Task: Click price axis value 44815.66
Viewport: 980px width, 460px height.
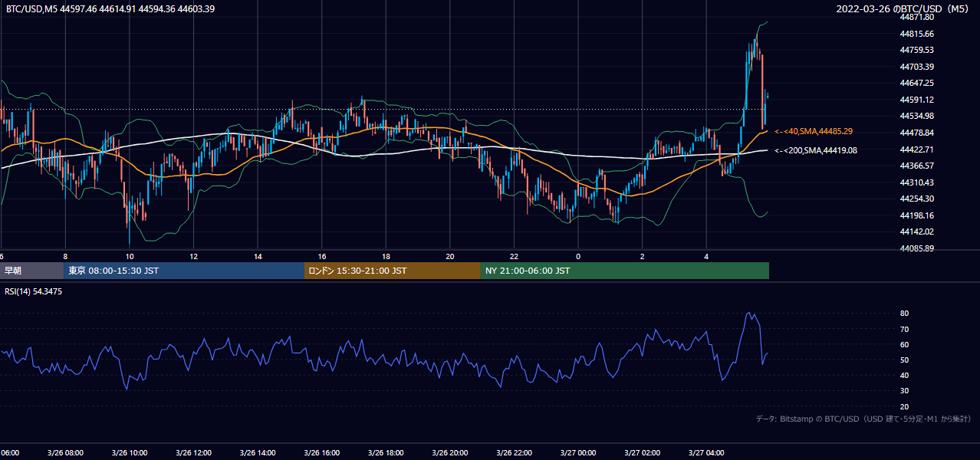Action: 917,34
